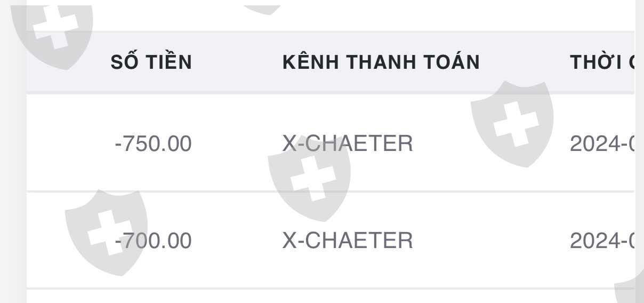Select the -750.00 amount cell

click(x=153, y=143)
